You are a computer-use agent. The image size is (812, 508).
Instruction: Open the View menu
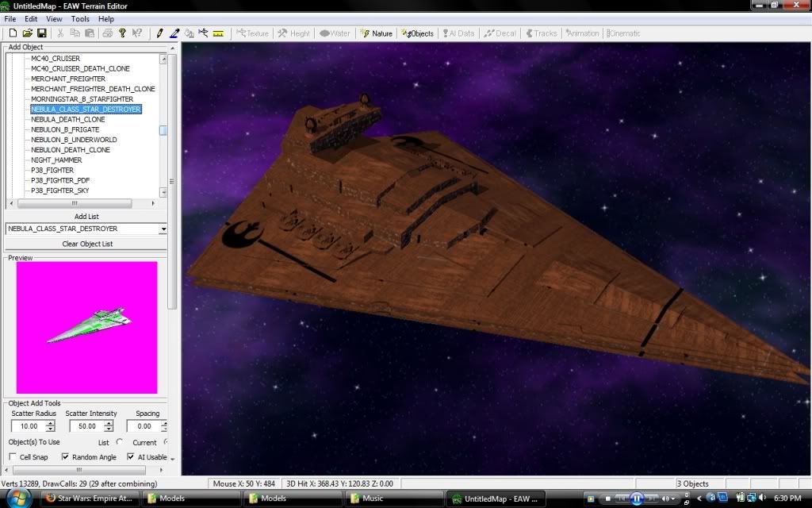click(54, 19)
